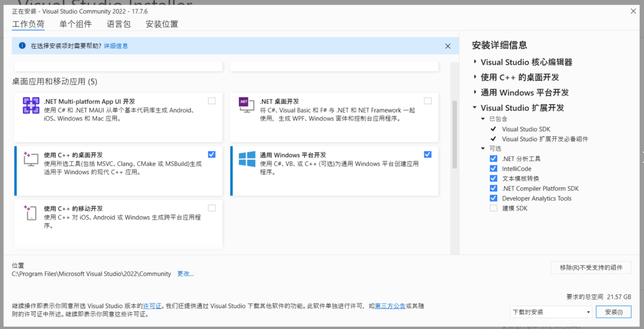This screenshot has width=644, height=329.
Task: Click the workloads list vertical scrollbar thumb
Action: coord(455,135)
